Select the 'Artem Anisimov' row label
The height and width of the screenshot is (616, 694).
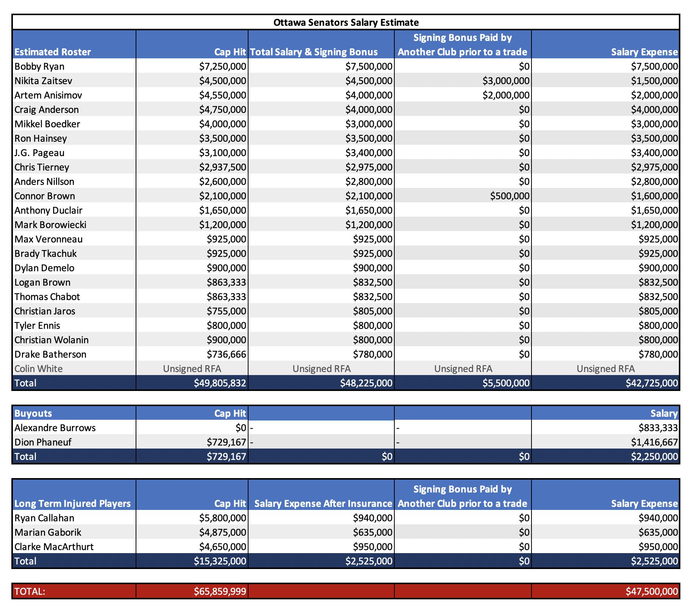74,95
